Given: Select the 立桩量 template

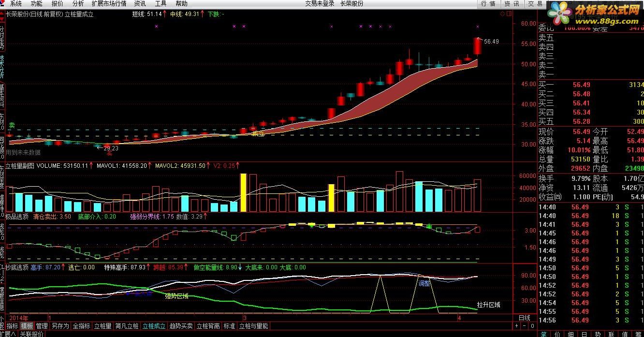Looking at the screenshot, I should 103,326.
